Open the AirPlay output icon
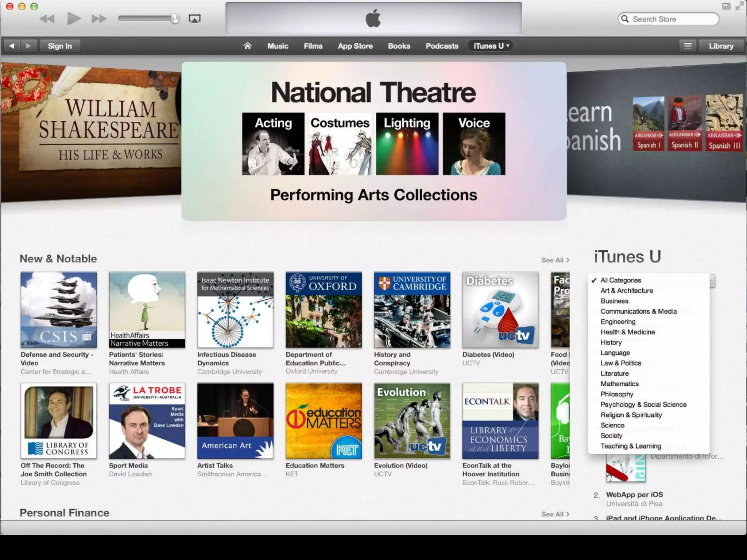Image resolution: width=747 pixels, height=560 pixels. click(x=194, y=19)
